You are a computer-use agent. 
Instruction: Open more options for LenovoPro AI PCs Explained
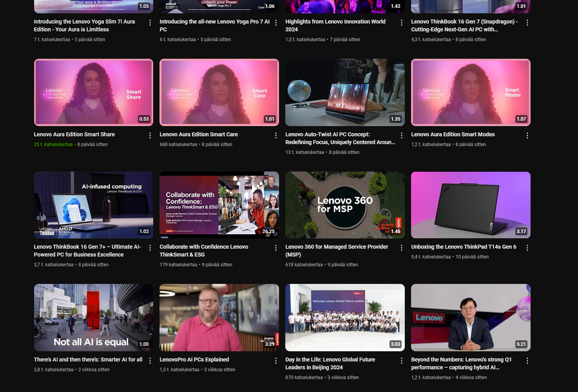pos(276,361)
